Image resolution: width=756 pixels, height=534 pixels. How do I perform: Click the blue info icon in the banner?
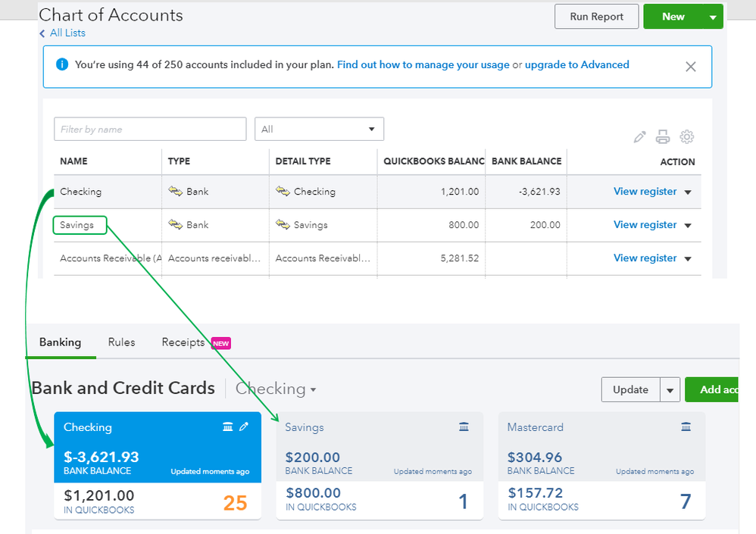[62, 65]
